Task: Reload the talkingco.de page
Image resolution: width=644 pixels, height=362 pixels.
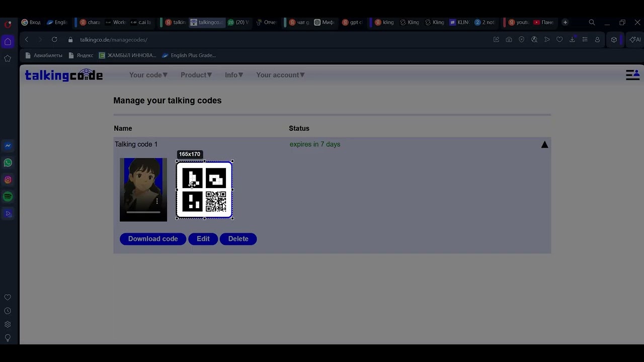Action: click(54, 40)
